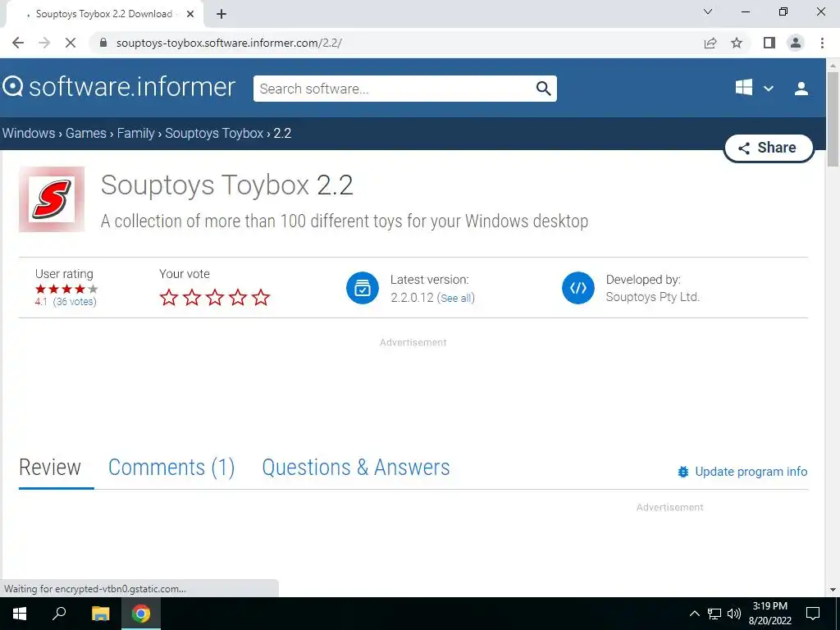
Task: Click the address bar URL
Action: pos(229,43)
